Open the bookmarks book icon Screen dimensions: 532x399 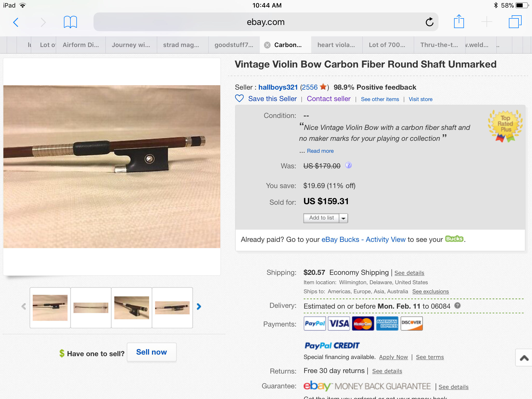[70, 22]
